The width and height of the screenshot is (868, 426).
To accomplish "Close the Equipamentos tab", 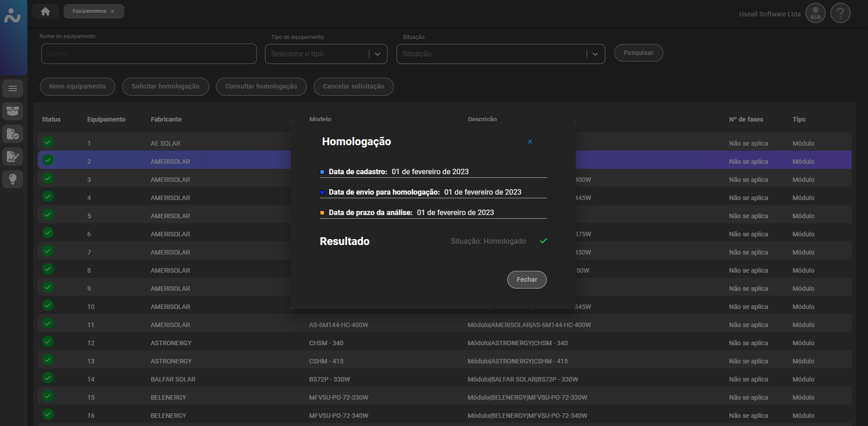I will (x=113, y=11).
